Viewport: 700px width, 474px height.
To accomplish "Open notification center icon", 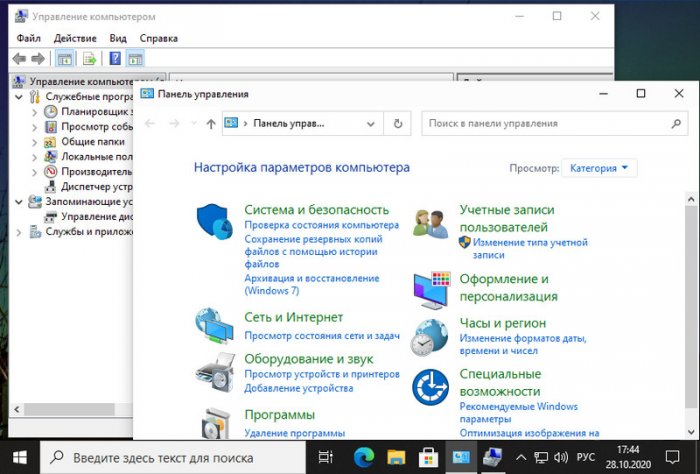I will 672,457.
